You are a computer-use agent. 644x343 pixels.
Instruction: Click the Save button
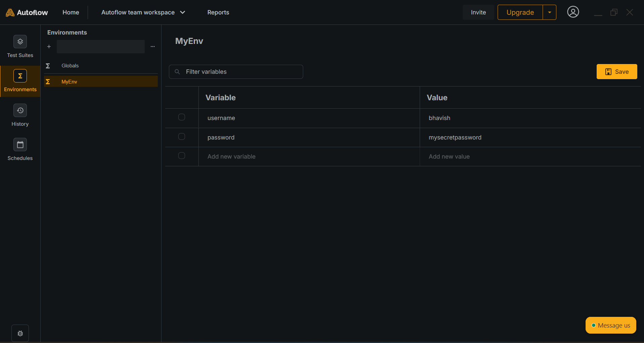(x=616, y=72)
